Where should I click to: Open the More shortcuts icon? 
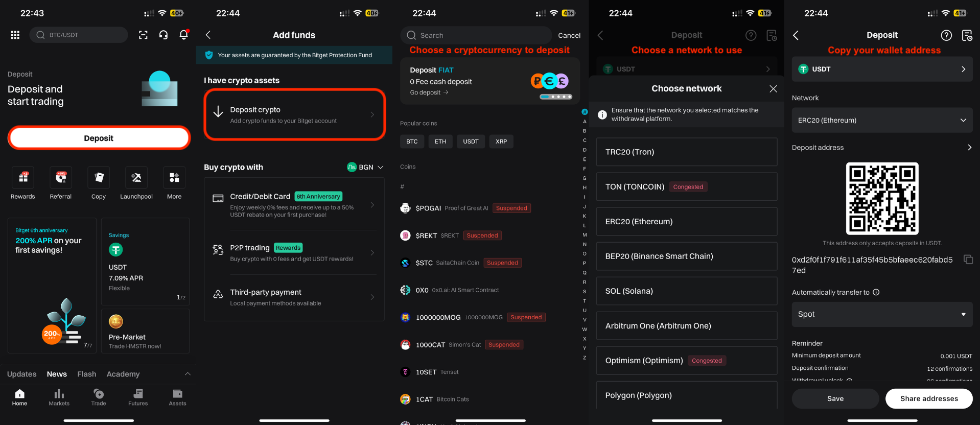point(174,177)
